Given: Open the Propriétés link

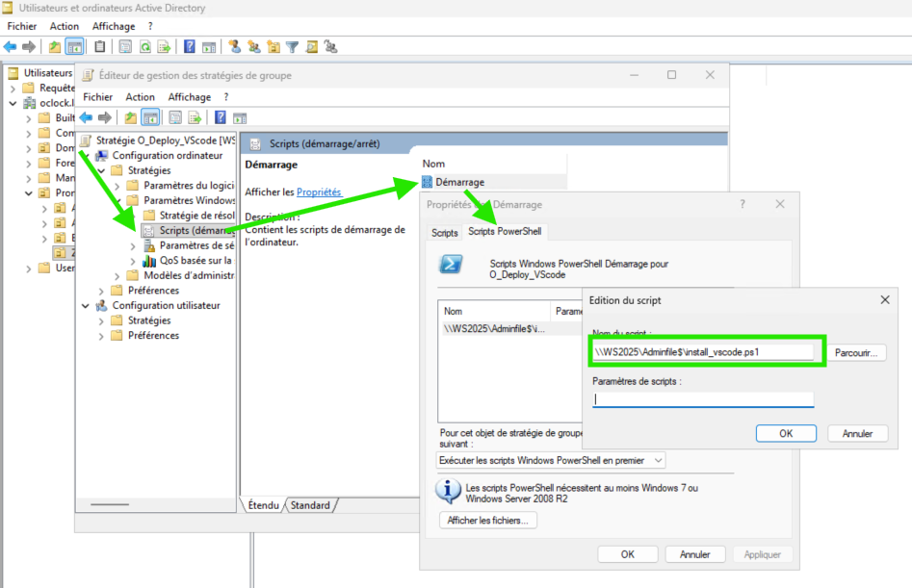Looking at the screenshot, I should [319, 192].
